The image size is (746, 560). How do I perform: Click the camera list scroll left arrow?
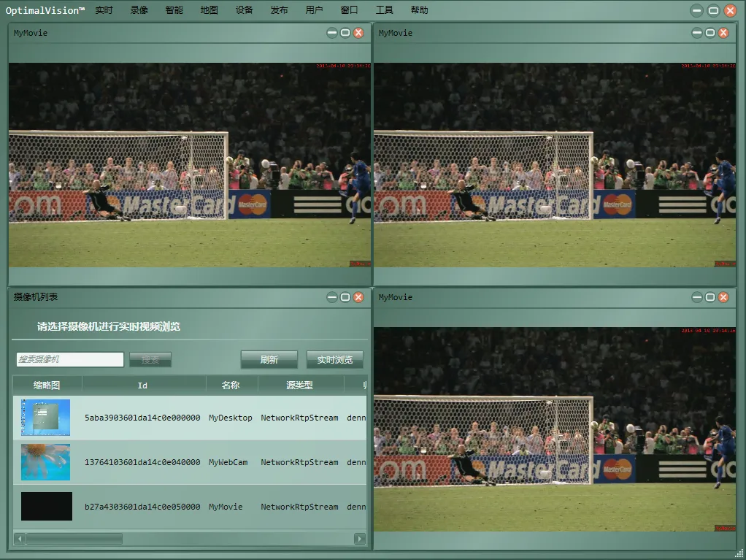point(20,539)
